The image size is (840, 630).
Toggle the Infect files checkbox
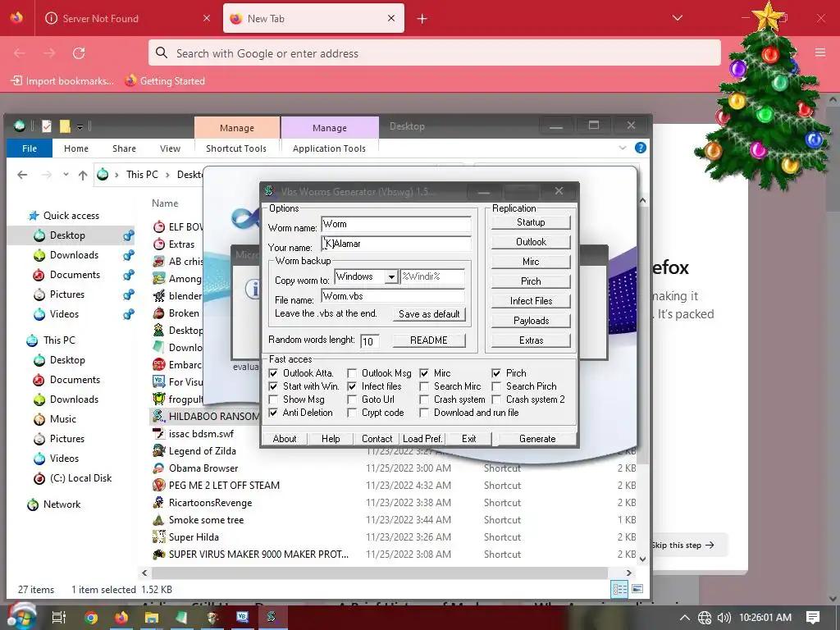tap(352, 386)
